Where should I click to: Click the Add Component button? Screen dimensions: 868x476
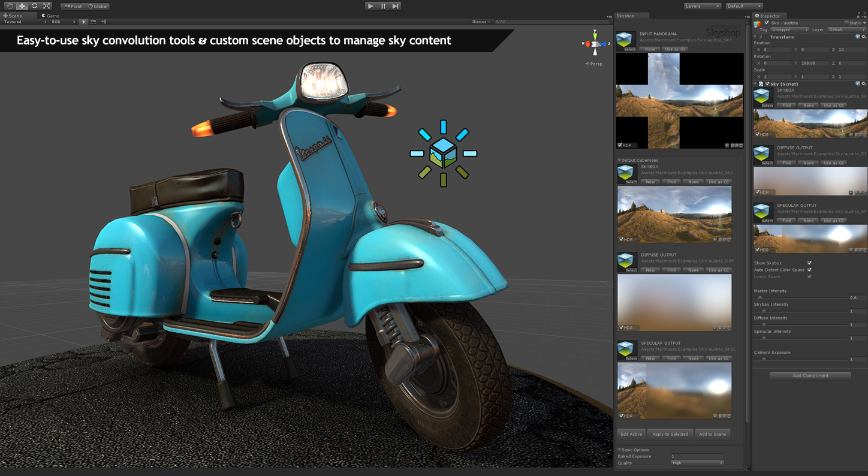coord(810,376)
